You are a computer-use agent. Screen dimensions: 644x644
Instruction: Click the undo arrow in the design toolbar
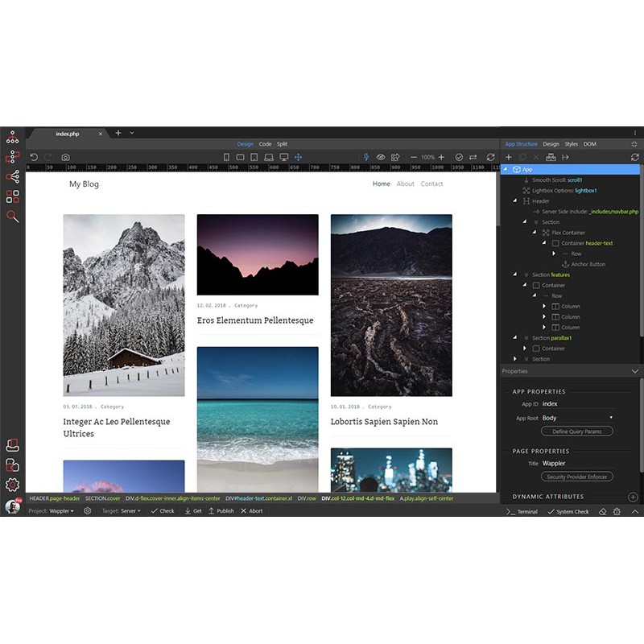34,157
